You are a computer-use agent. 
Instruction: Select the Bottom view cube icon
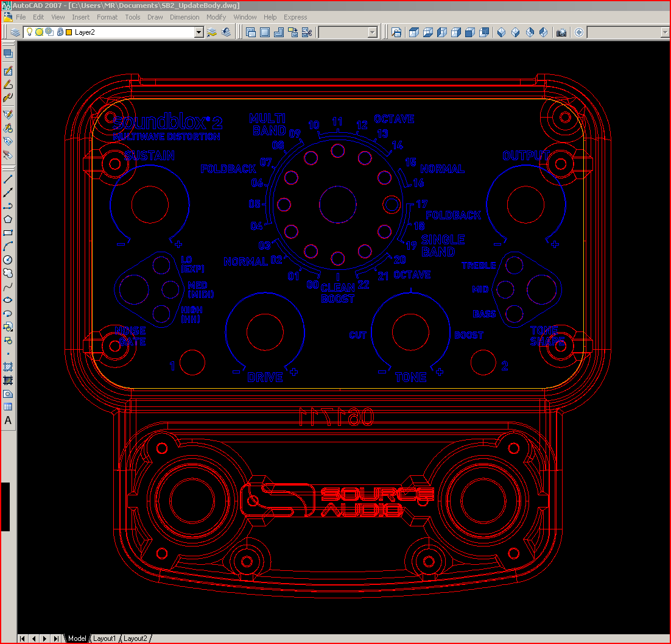428,32
